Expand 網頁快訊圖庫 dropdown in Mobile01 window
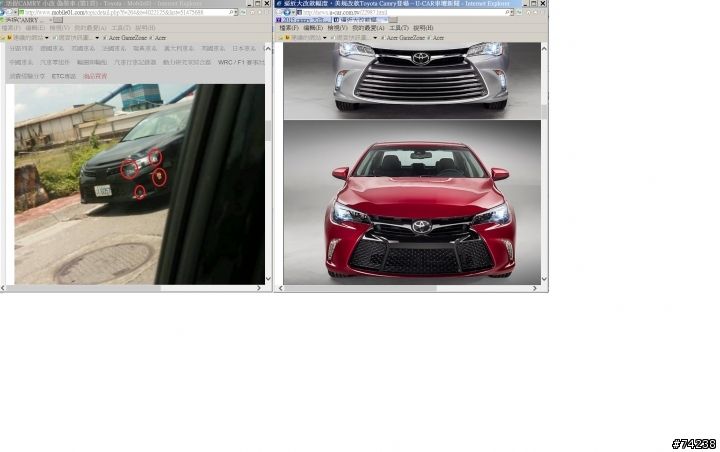The width and height of the screenshot is (720, 452). point(97,38)
